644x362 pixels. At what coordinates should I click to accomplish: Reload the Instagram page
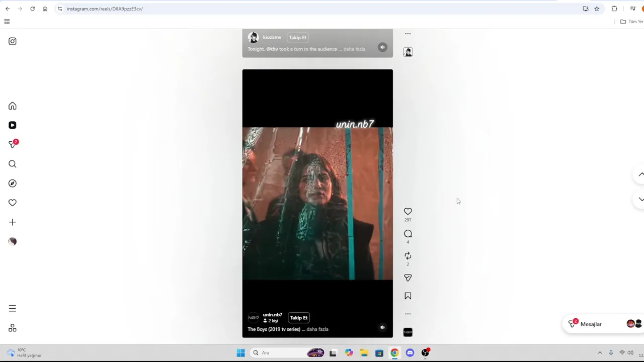pos(32,9)
